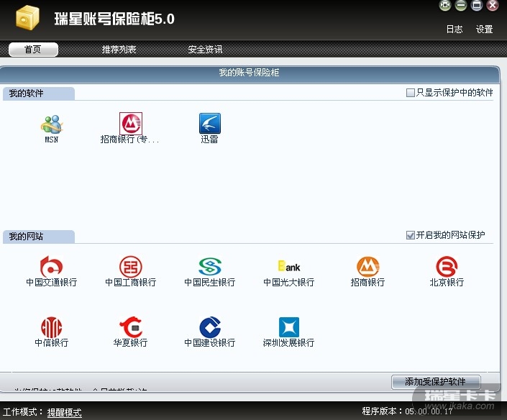
Task: Click the yellow safe application logo
Action: [27, 18]
